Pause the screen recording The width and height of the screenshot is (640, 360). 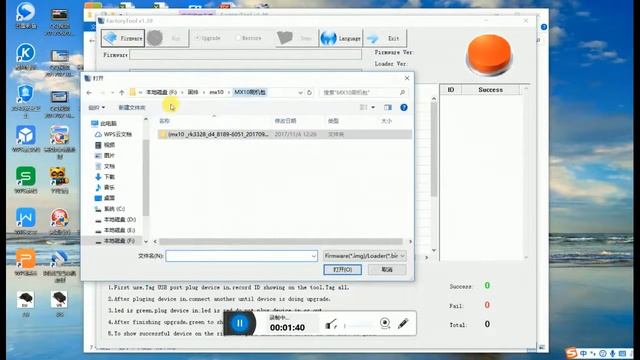click(x=240, y=323)
